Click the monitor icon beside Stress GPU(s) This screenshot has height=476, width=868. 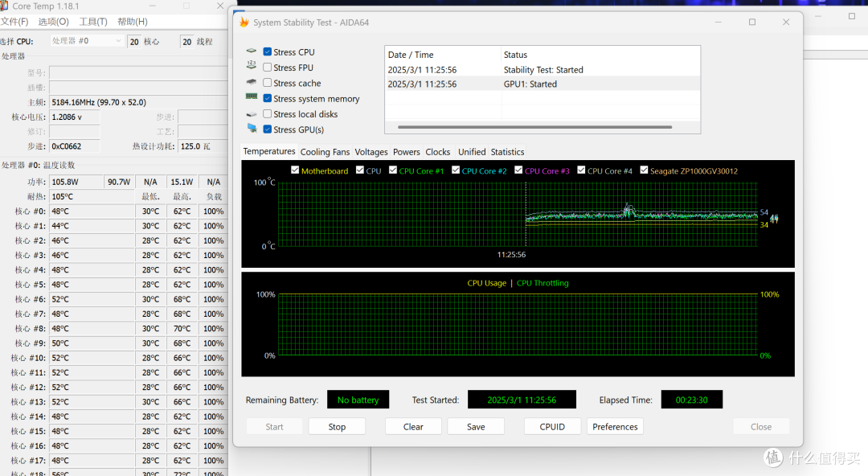252,129
